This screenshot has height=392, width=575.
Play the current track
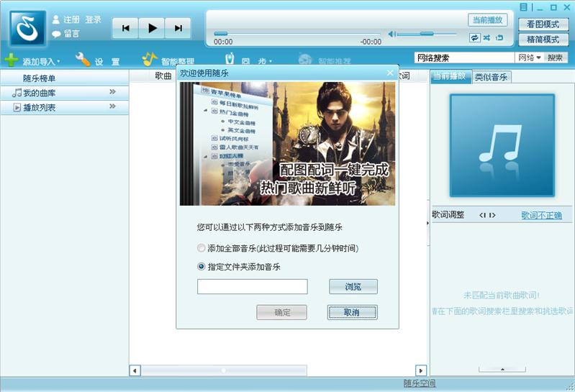click(x=152, y=28)
